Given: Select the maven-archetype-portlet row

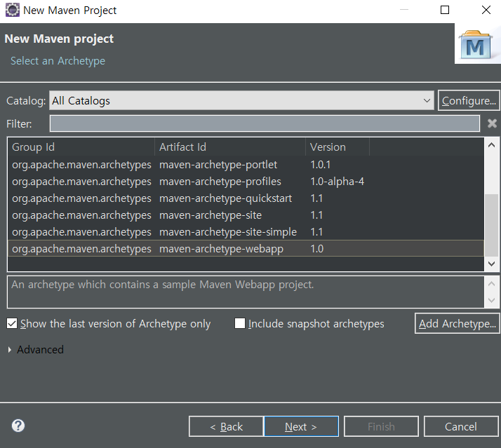Looking at the screenshot, I should pyautogui.click(x=246, y=165).
